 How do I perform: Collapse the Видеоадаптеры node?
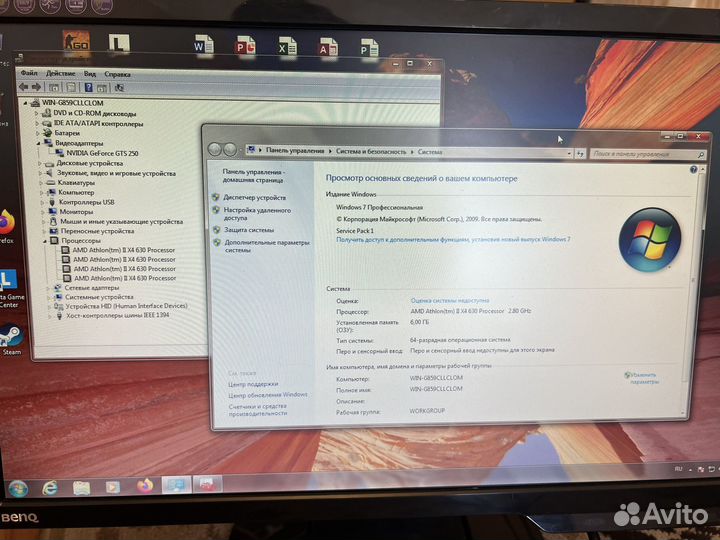pos(39,143)
